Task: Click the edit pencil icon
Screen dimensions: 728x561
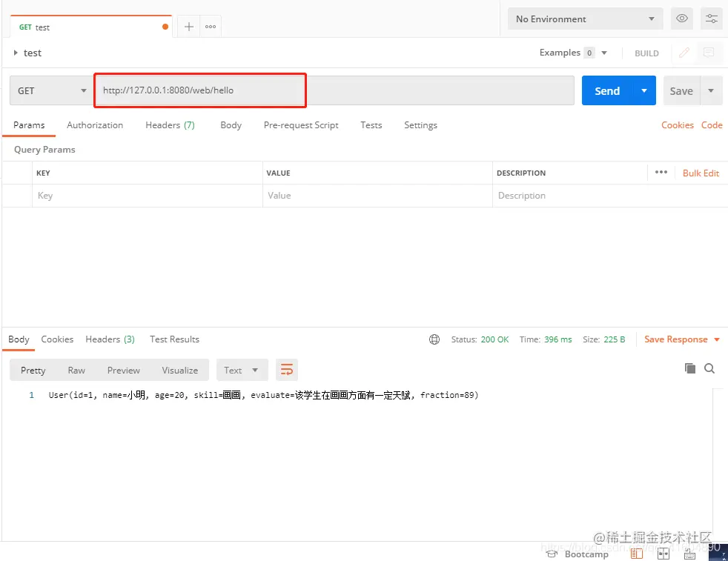Action: click(x=684, y=53)
